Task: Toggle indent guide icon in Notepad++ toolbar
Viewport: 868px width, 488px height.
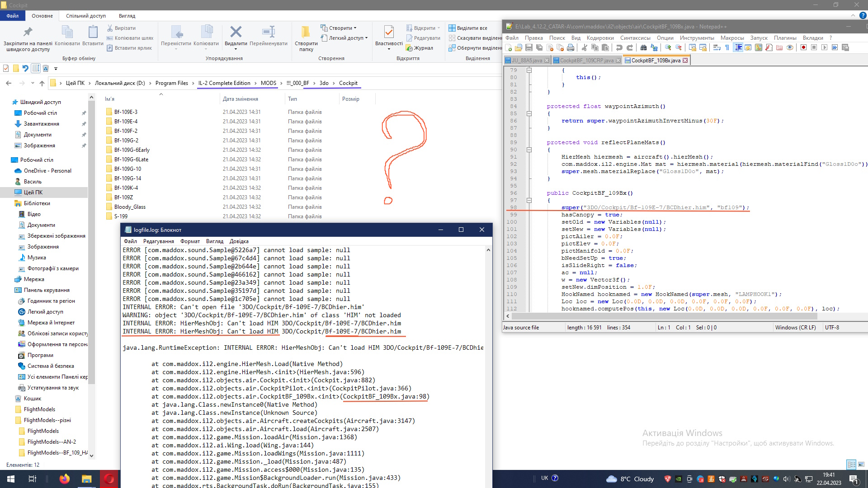Action: point(738,48)
